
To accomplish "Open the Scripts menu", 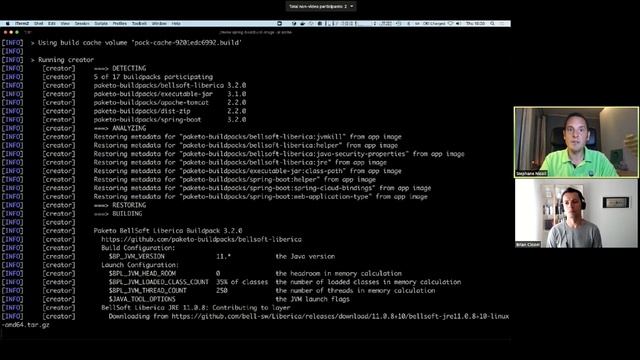I will [x=101, y=24].
